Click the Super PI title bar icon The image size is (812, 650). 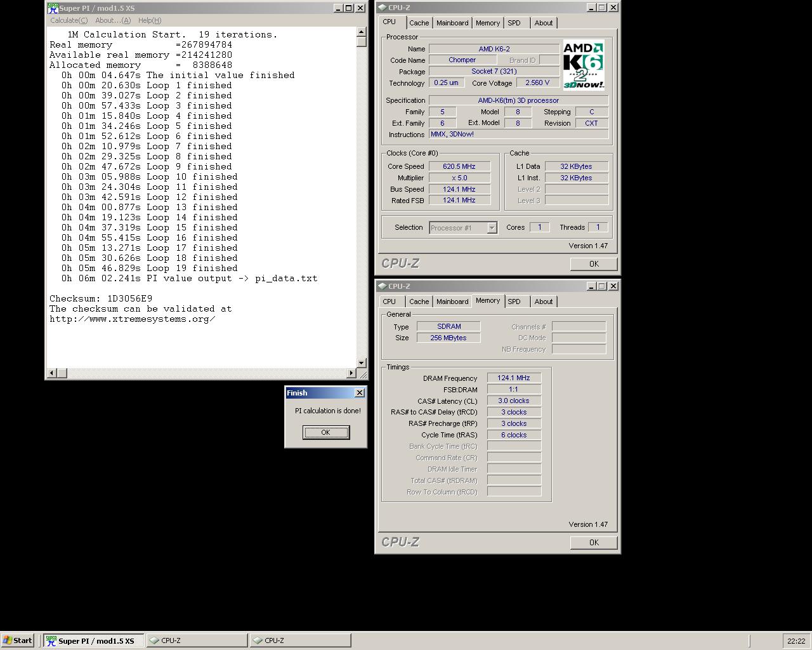coord(53,8)
